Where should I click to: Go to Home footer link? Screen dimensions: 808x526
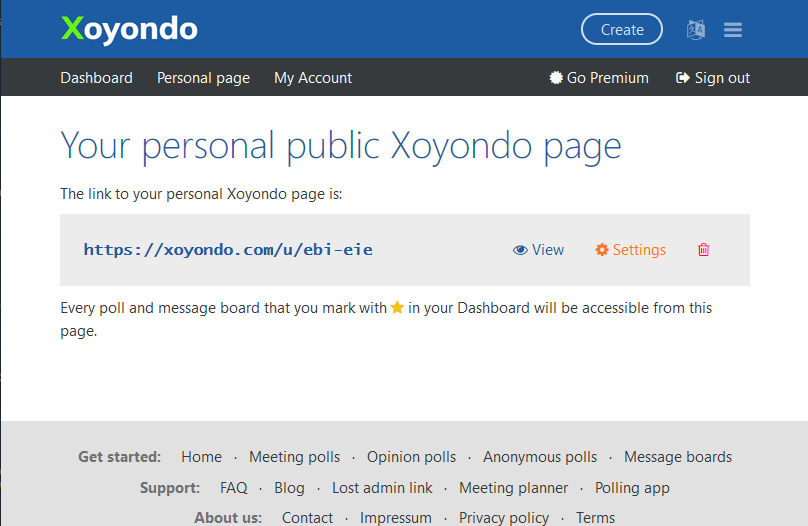point(201,457)
